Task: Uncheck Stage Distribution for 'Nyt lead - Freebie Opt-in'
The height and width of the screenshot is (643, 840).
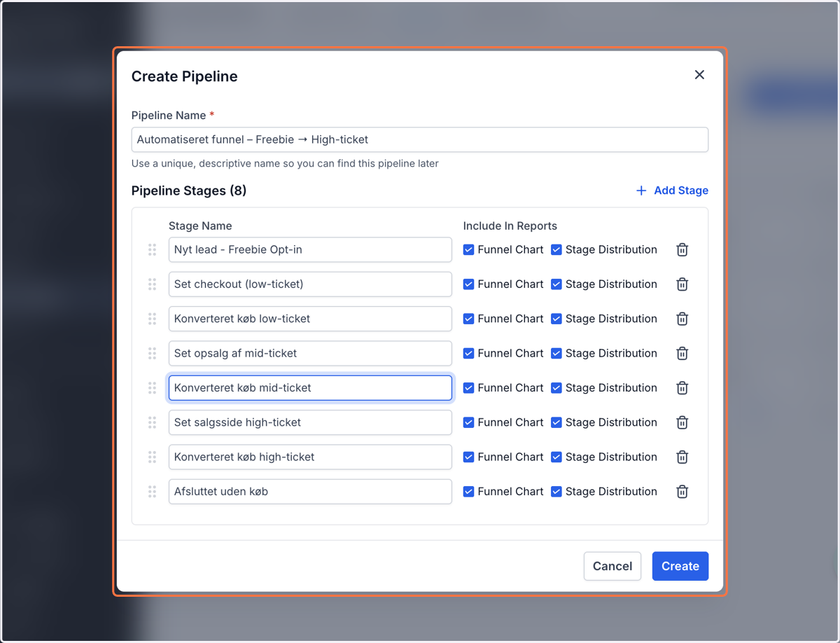Action: pyautogui.click(x=556, y=250)
